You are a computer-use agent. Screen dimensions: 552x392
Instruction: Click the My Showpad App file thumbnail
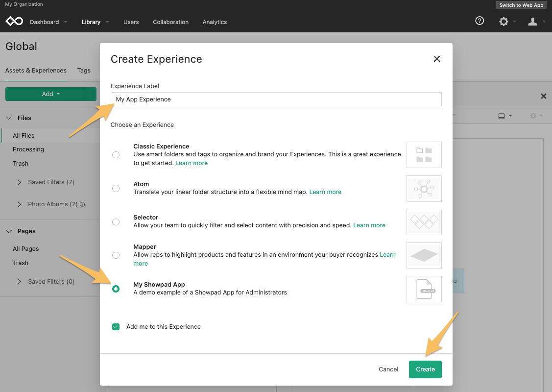[424, 289]
